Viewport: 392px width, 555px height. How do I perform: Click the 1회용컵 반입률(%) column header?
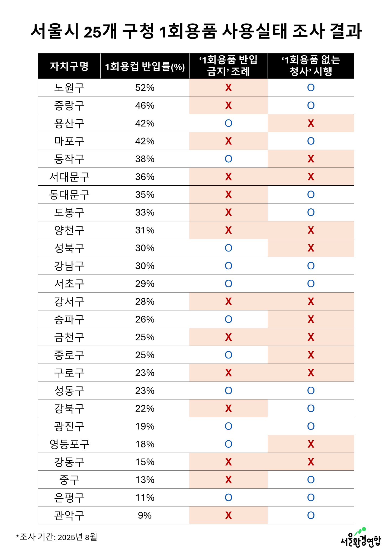tap(145, 66)
